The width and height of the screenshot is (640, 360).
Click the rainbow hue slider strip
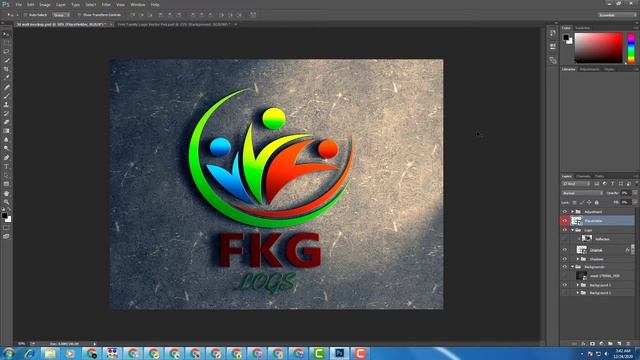(631, 48)
